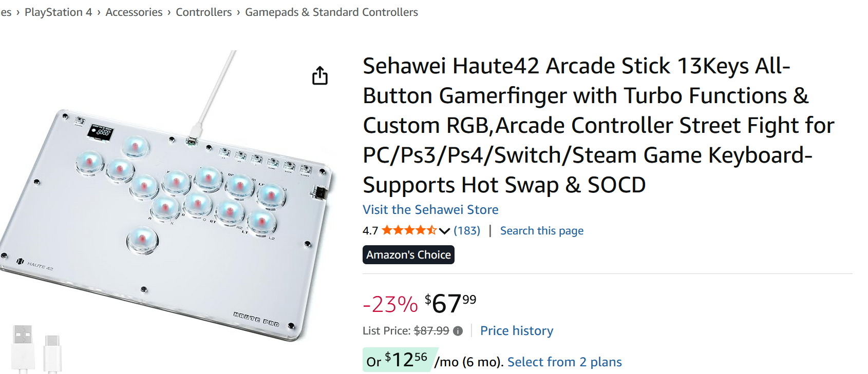Click the 4.7 rating number
This screenshot has height=374, width=868.
(370, 231)
